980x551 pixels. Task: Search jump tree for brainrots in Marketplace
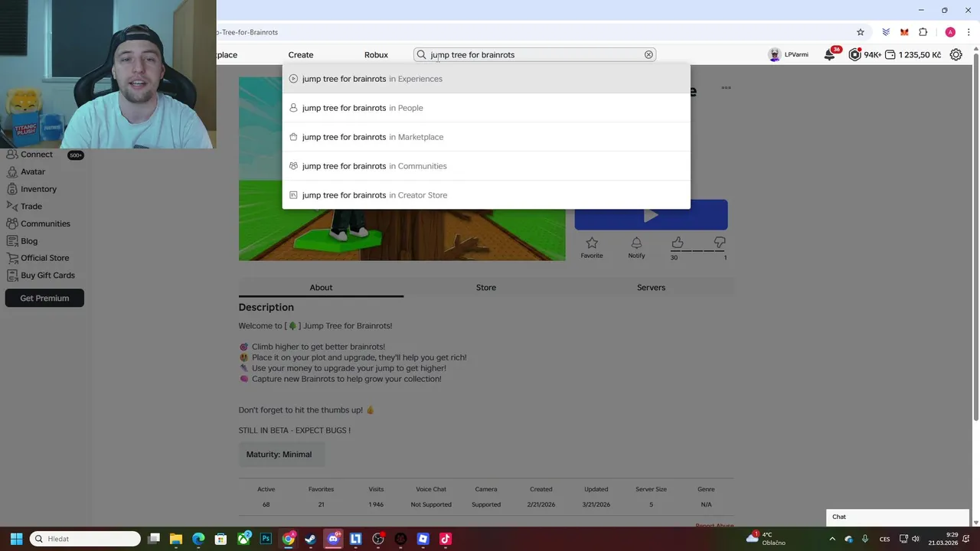click(486, 137)
